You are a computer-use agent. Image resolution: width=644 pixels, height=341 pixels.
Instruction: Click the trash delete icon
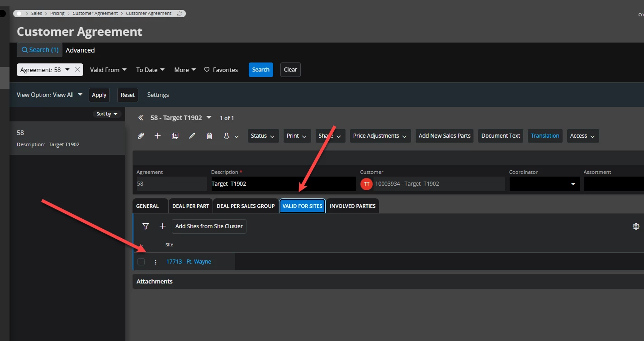209,136
